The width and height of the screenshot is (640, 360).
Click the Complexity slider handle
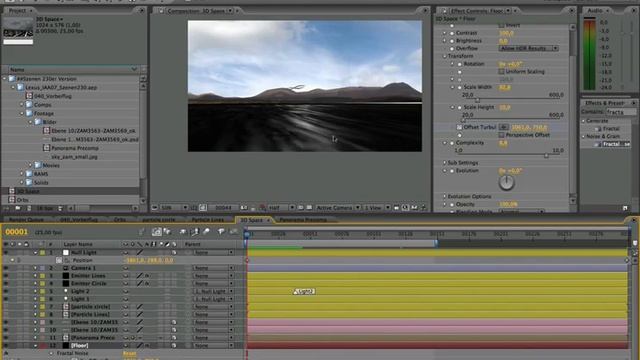tap(546, 156)
